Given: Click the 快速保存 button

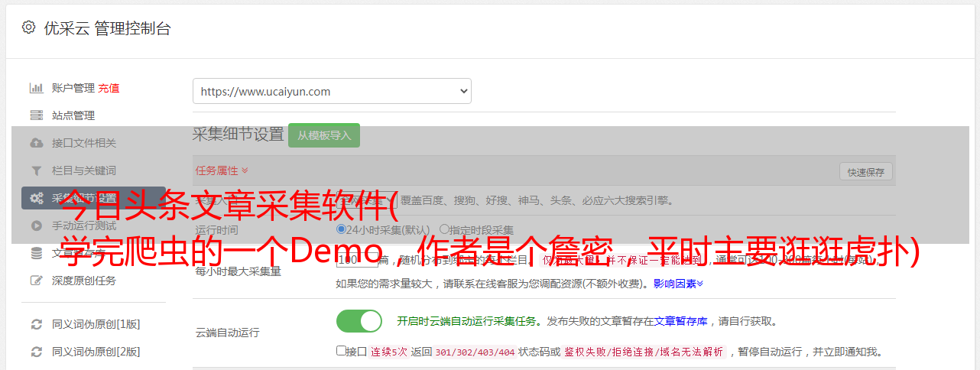Looking at the screenshot, I should click(x=866, y=172).
